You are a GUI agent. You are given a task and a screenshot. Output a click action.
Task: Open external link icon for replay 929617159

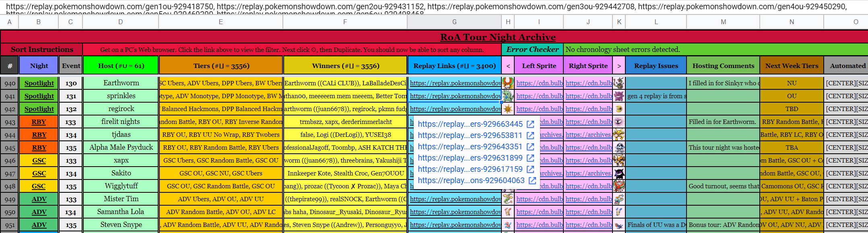[x=530, y=169]
